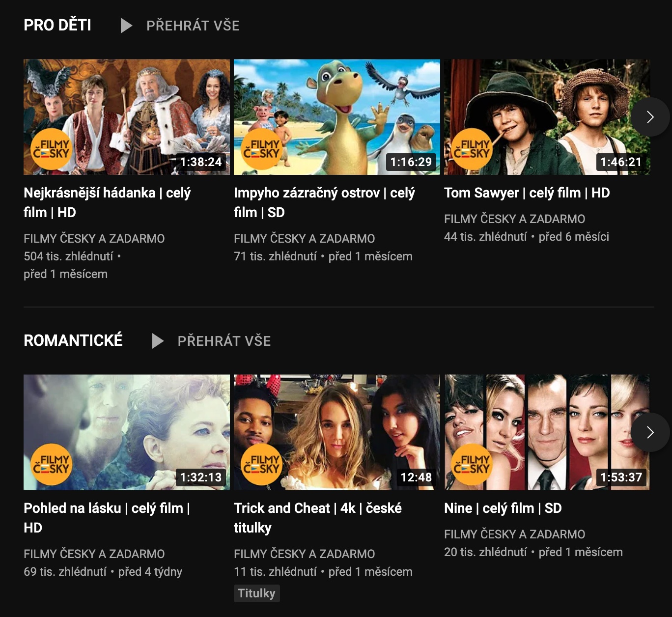Open the Trick and Cheat thumbnail

(337, 432)
